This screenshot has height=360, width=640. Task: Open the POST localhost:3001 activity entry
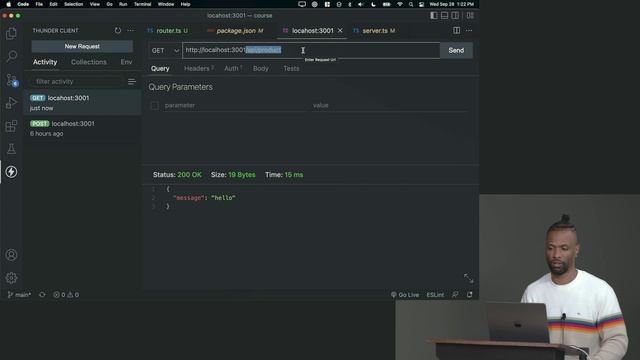(83, 128)
